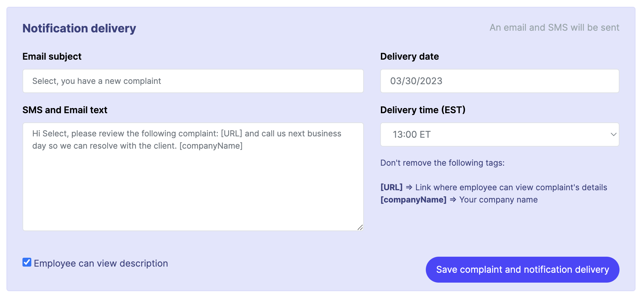The height and width of the screenshot is (300, 644).
Task: Click the date value 03/30/2023
Action: 417,81
